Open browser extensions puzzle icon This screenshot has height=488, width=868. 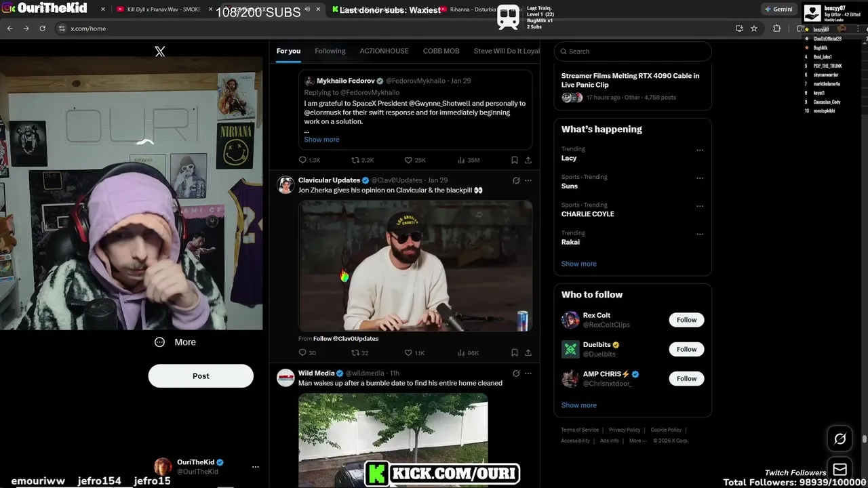pos(777,28)
